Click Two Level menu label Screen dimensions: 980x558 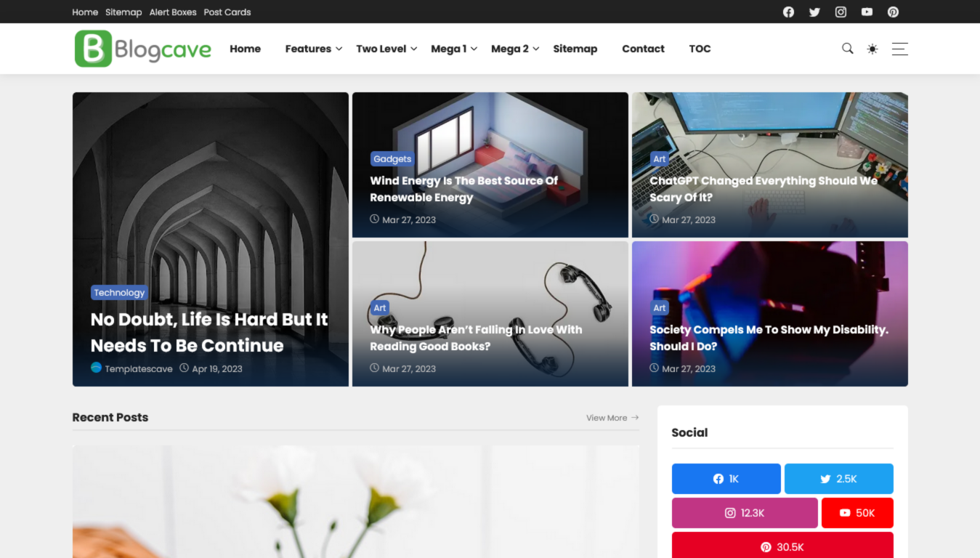click(x=381, y=49)
